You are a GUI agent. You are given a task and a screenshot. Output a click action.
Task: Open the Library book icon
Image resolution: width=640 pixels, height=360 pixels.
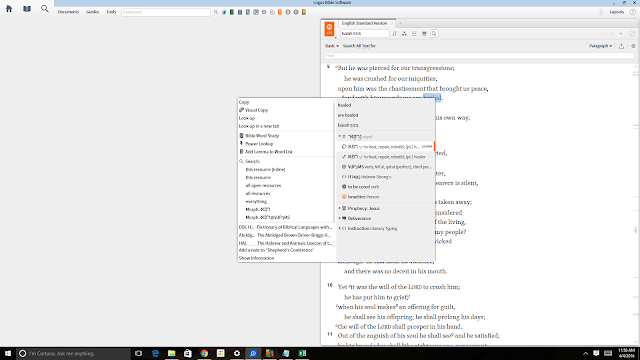click(x=27, y=9)
